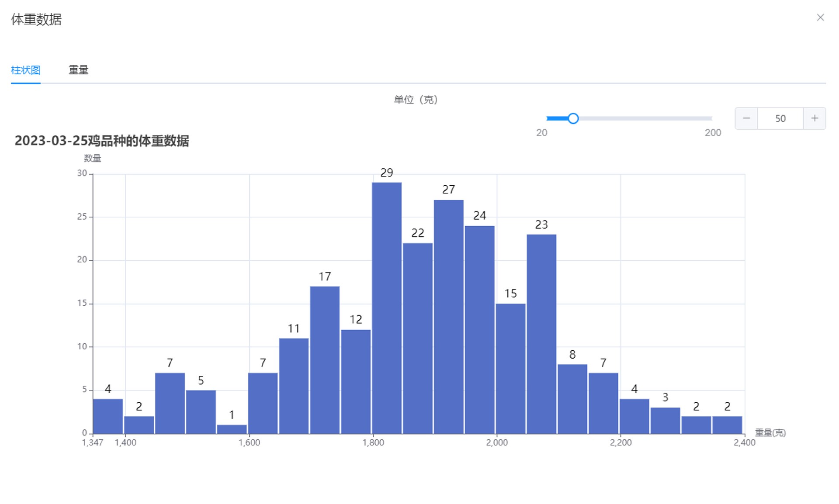Click the bar labeled 8
Image resolution: width=839 pixels, height=504 pixels.
tap(572, 399)
